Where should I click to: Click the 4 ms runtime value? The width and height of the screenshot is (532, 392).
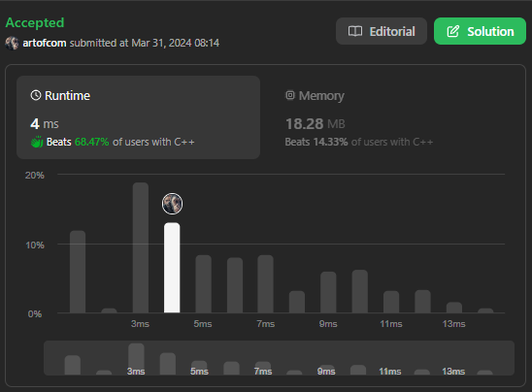pyautogui.click(x=45, y=124)
